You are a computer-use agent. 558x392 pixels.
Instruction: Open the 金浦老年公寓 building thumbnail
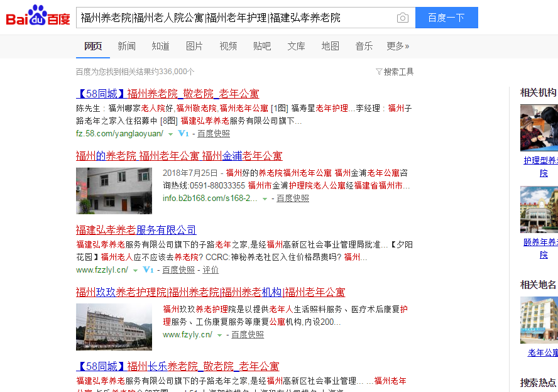114,191
